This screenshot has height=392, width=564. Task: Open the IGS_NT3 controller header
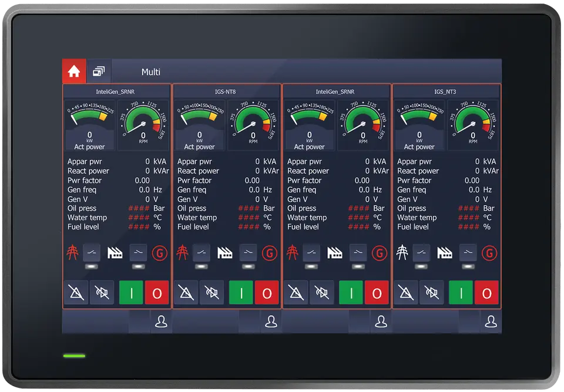(445, 92)
